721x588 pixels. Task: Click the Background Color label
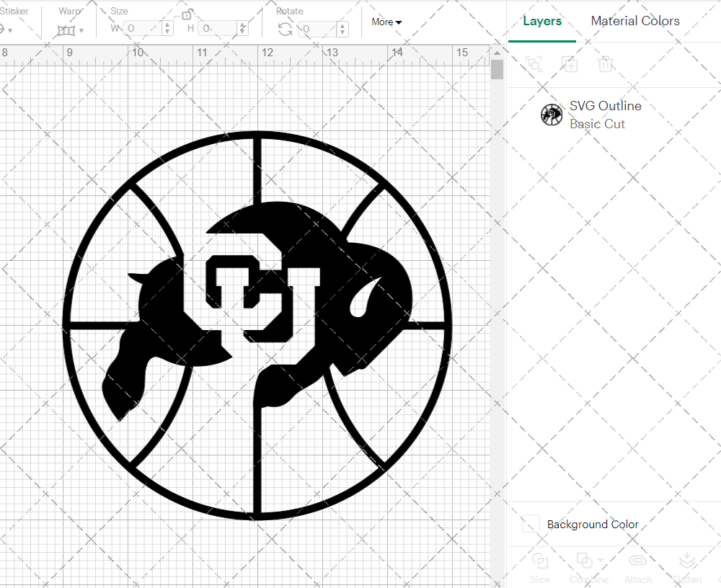pyautogui.click(x=592, y=525)
